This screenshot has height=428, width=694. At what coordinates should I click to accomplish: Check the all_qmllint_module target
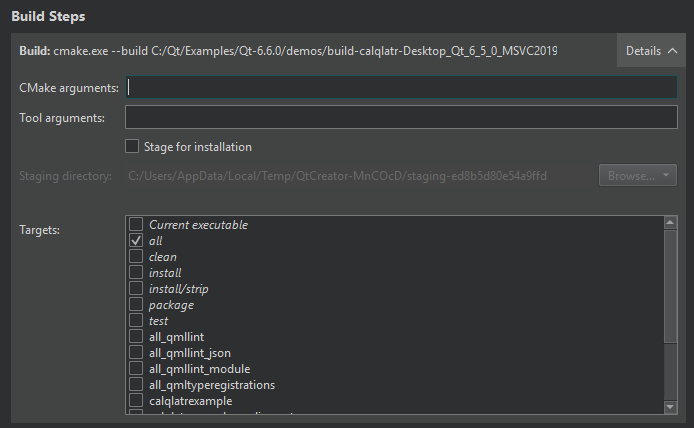coord(136,369)
